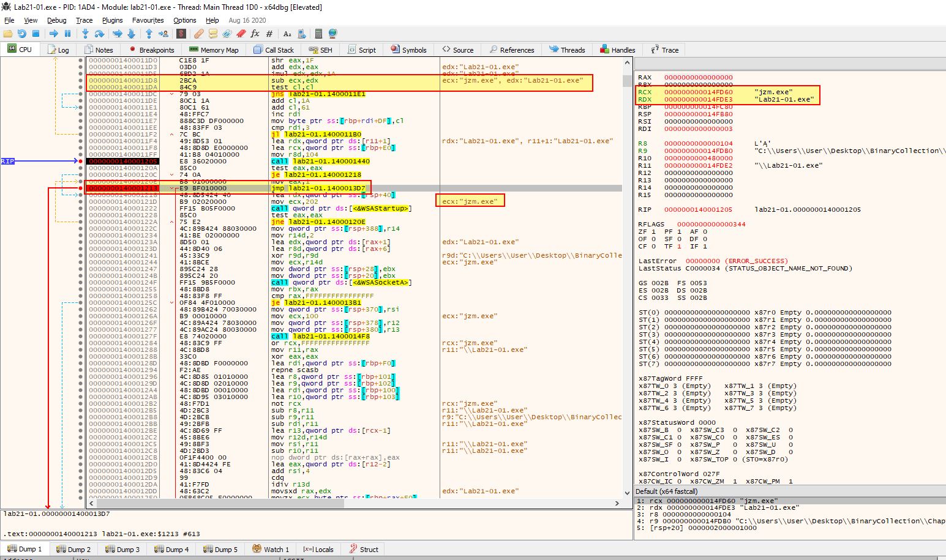Open the Trace menu
This screenshot has height=560, width=946.
click(84, 20)
